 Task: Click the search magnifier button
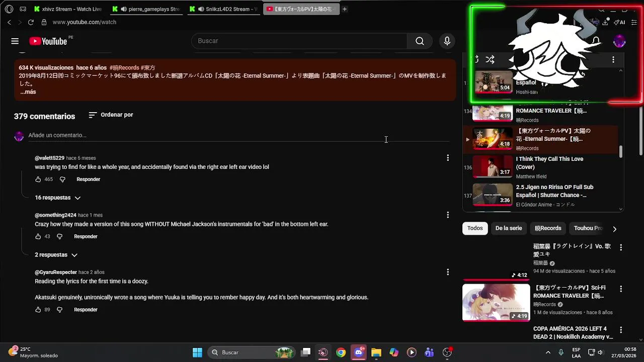point(420,41)
